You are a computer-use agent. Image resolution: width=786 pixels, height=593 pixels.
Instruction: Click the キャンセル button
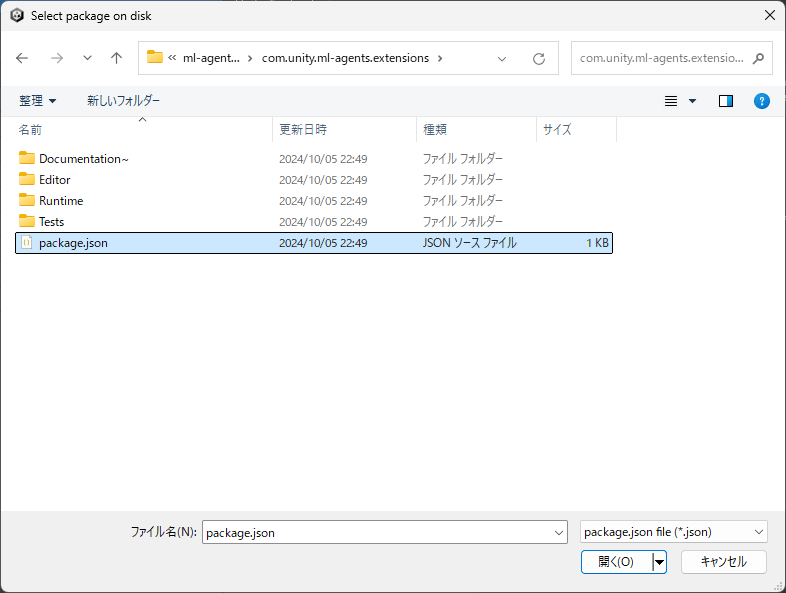click(723, 562)
